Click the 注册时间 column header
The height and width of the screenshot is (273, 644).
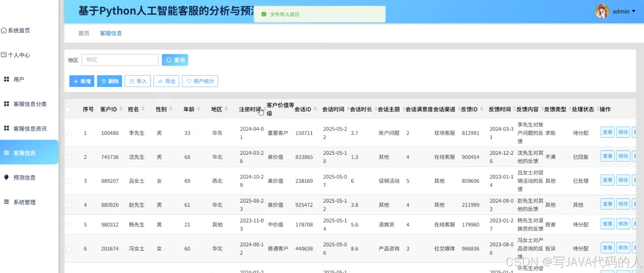coord(250,109)
